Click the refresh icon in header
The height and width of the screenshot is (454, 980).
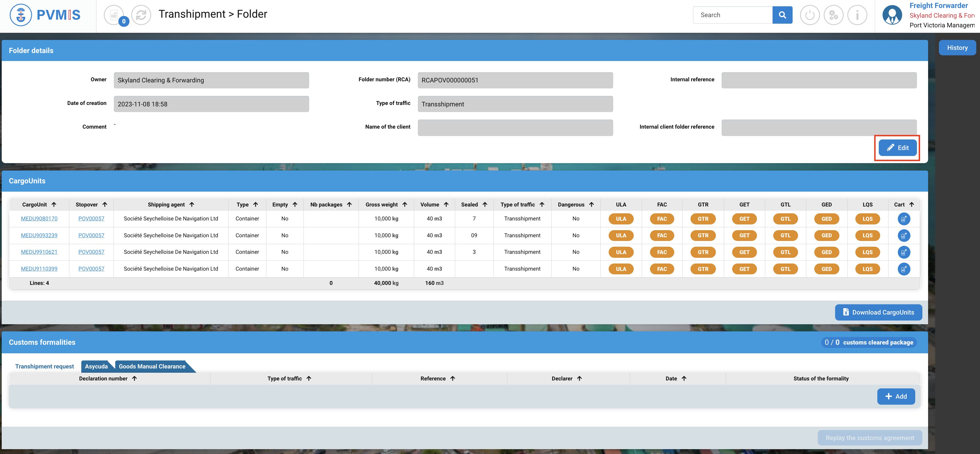(x=141, y=15)
